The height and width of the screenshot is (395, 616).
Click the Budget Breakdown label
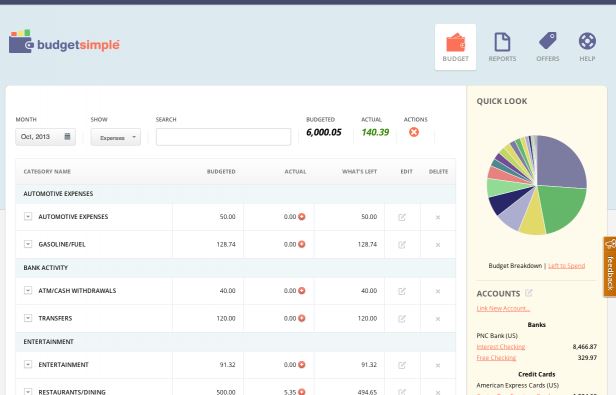coord(515,266)
